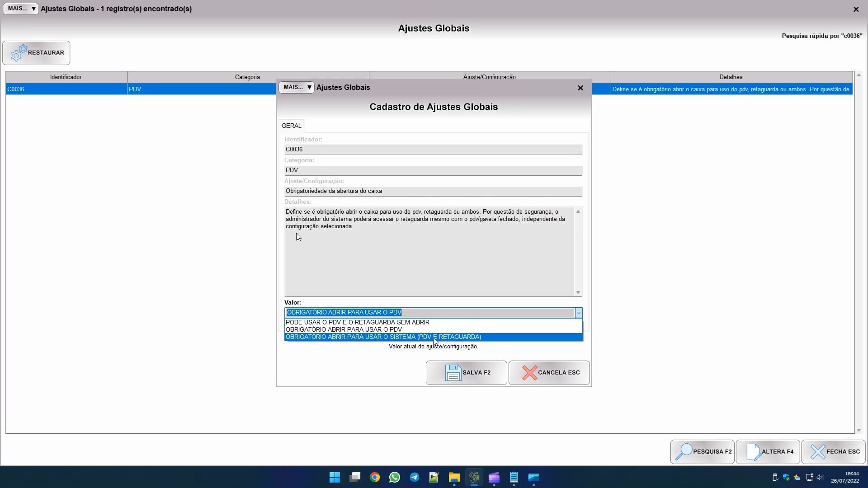Open the MAIS... menu in dialog header
868x488 pixels.
pyautogui.click(x=296, y=87)
